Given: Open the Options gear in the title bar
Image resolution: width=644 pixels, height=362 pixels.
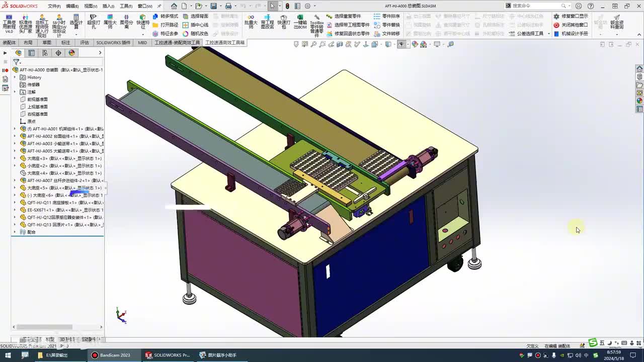Looking at the screenshot, I should pos(307,6).
